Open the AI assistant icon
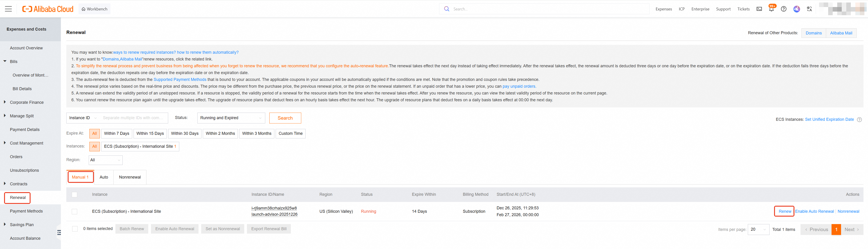Screen dimensions: 868x249 click(x=796, y=9)
